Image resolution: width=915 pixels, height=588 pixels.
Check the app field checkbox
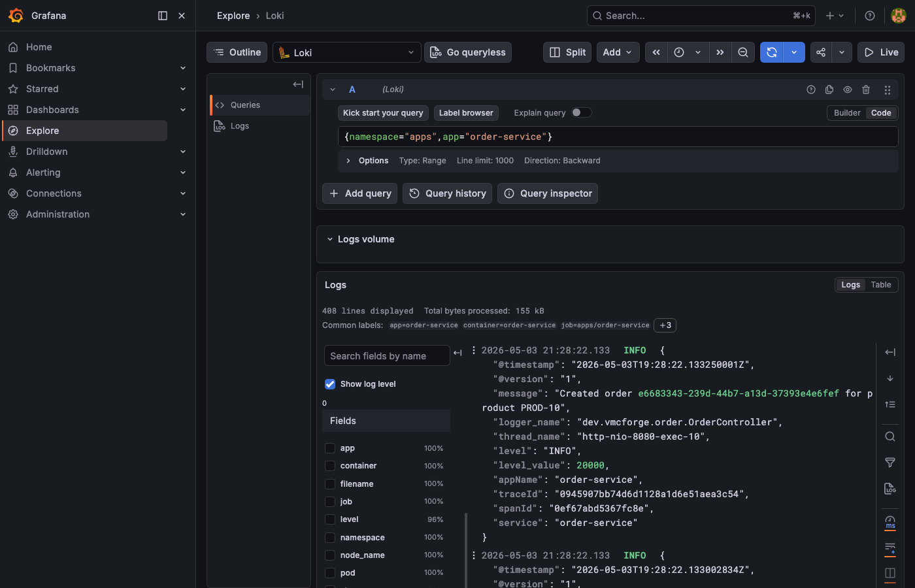coord(330,448)
